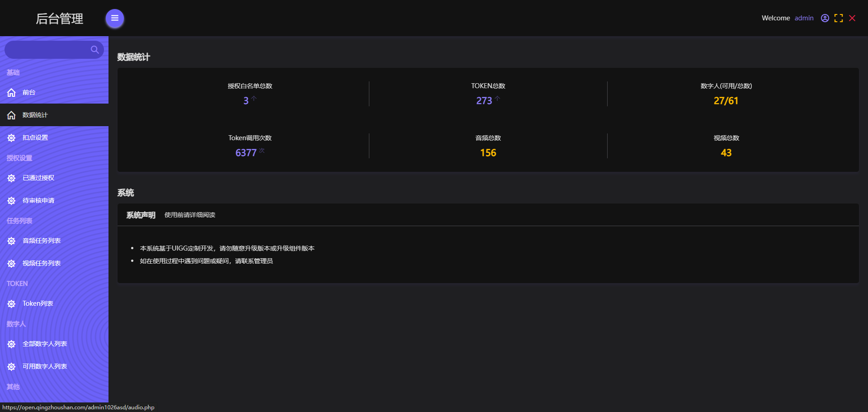
Task: Open 全部数字人列表 in the sidebar
Action: pyautogui.click(x=45, y=344)
